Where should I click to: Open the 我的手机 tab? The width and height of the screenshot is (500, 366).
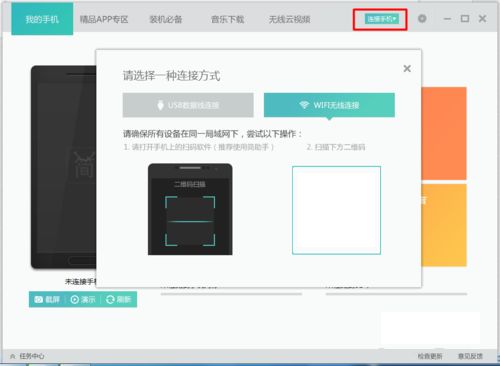click(x=42, y=19)
